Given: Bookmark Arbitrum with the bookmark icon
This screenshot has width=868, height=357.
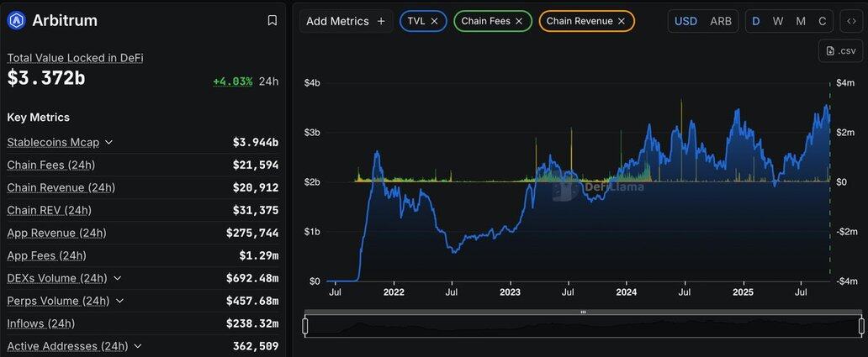Looking at the screenshot, I should pos(272,20).
